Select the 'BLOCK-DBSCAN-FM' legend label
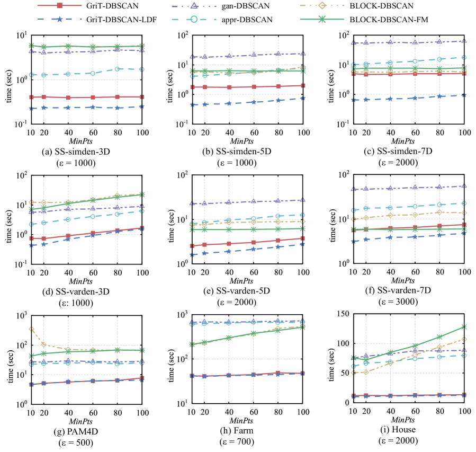Image resolution: width=476 pixels, height=452 pixels. [389, 20]
